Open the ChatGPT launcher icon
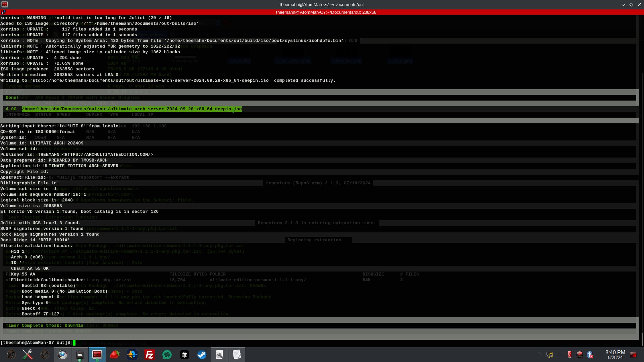This screenshot has height=362, width=644. click(167, 354)
